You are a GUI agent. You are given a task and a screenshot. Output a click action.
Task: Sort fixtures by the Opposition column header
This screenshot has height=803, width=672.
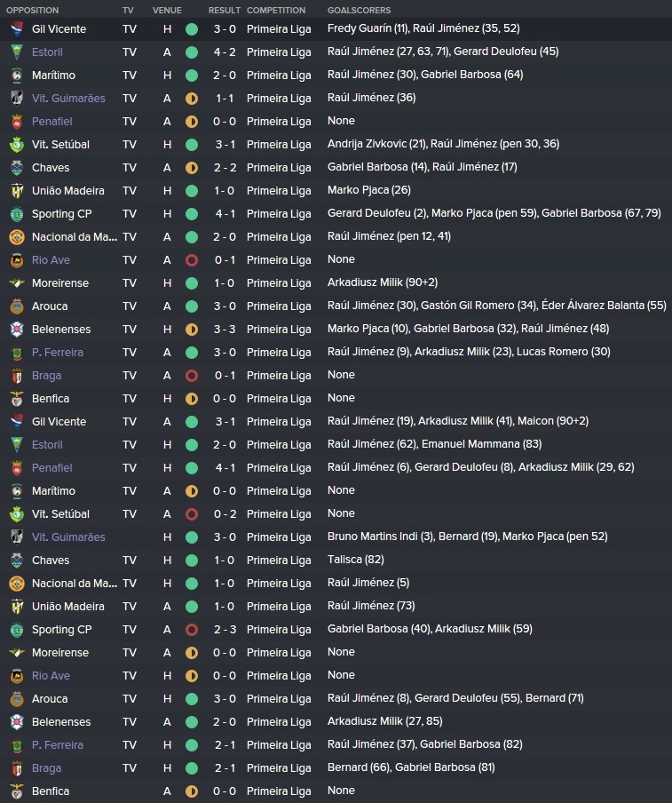tap(32, 11)
